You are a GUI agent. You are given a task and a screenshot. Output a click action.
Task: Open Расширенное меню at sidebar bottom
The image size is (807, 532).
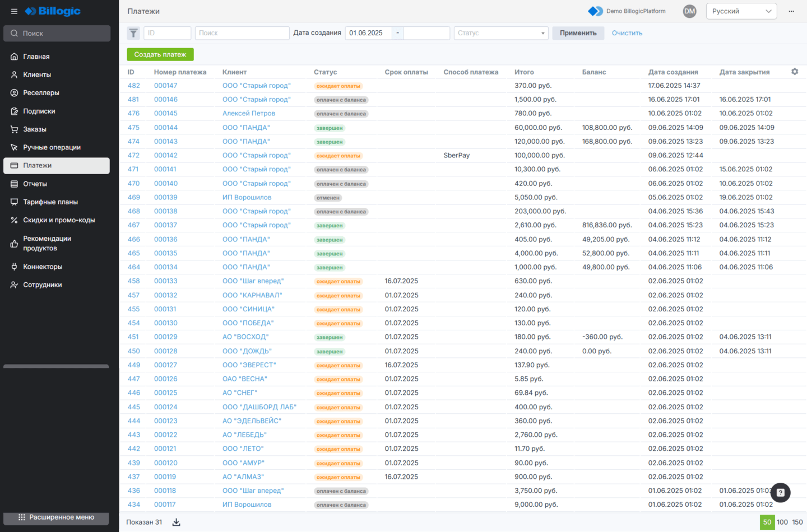(x=56, y=517)
